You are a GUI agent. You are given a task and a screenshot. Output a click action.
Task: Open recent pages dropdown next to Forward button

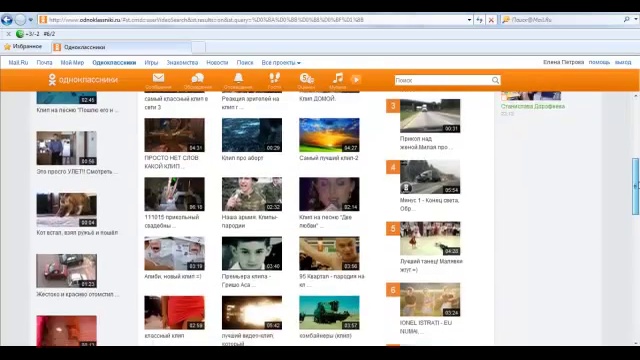(31, 20)
